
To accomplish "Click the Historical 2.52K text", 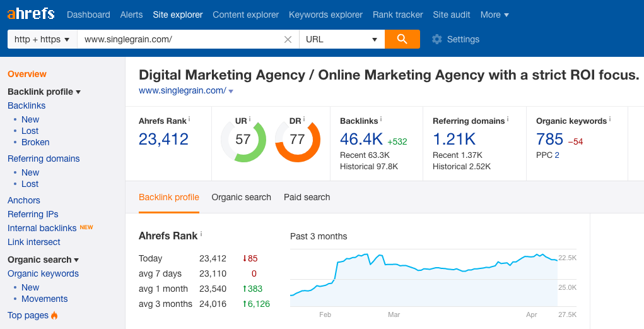I will coord(462,167).
